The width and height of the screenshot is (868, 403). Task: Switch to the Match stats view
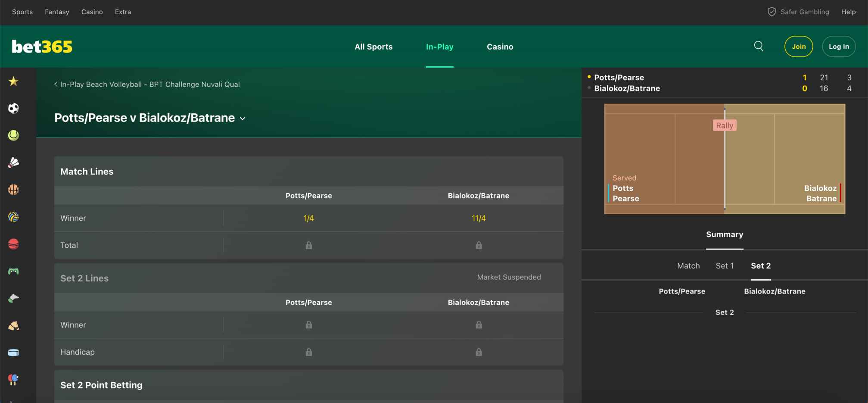[x=688, y=266]
